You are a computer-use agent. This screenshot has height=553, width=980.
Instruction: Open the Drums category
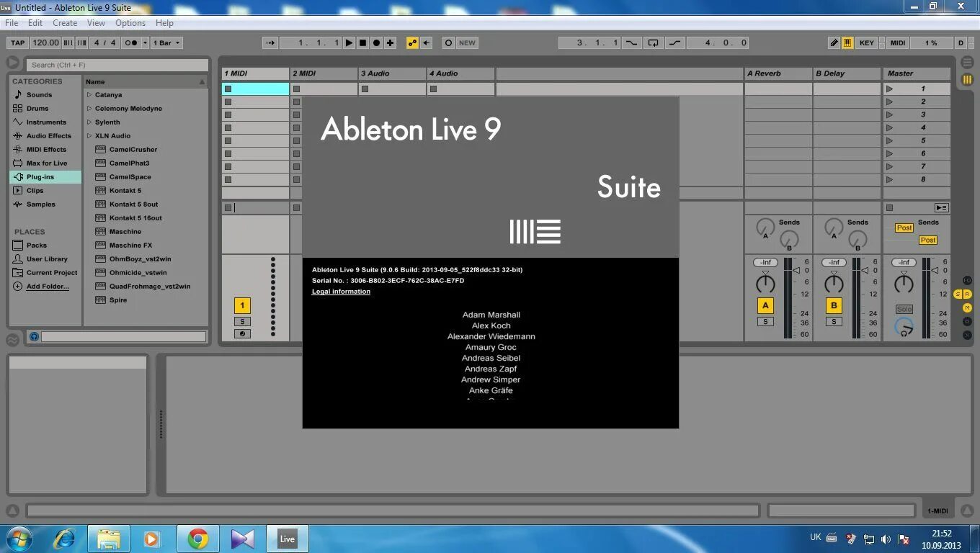coord(37,108)
